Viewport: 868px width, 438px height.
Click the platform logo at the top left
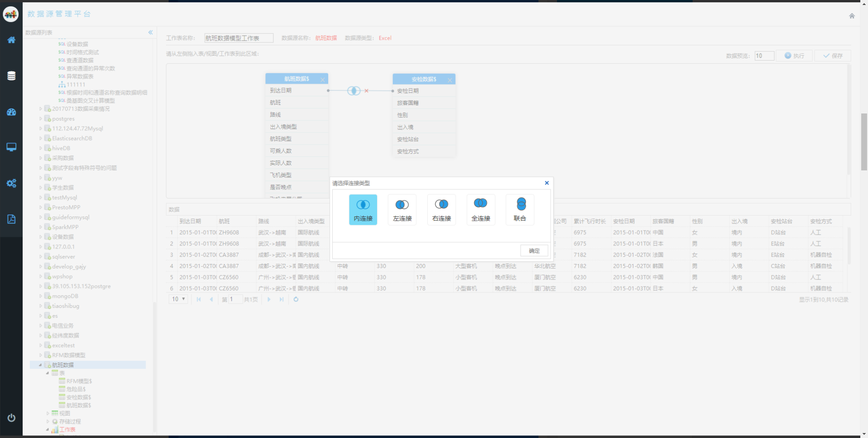point(11,14)
